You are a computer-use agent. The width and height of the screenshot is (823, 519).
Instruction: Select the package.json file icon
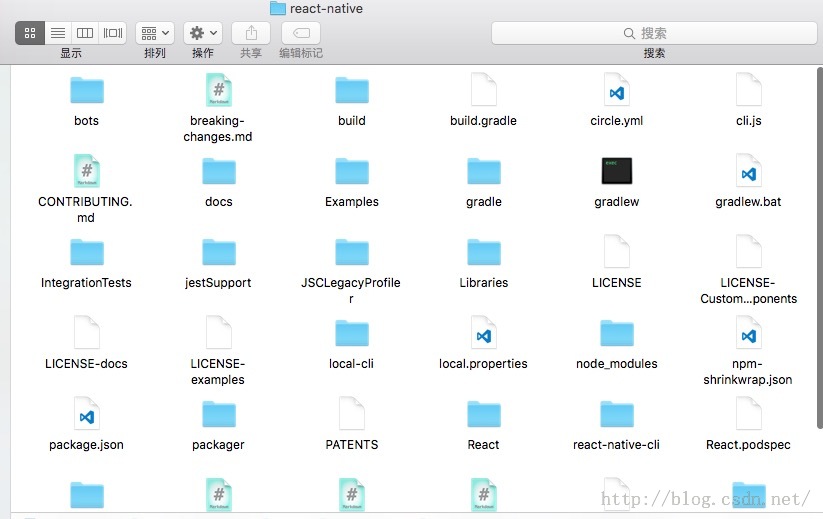point(87,414)
